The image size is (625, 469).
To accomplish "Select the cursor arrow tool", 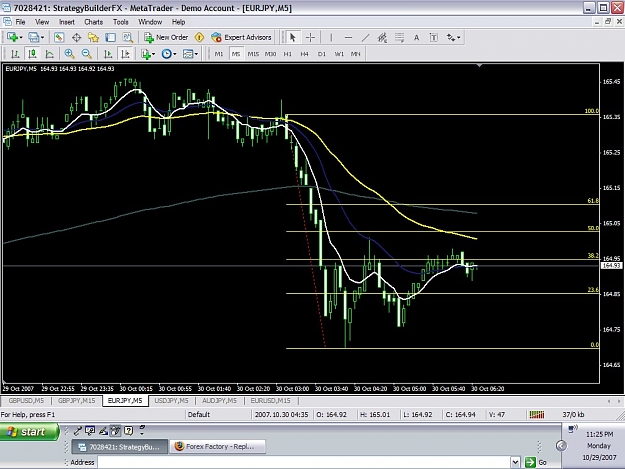I will [x=293, y=37].
